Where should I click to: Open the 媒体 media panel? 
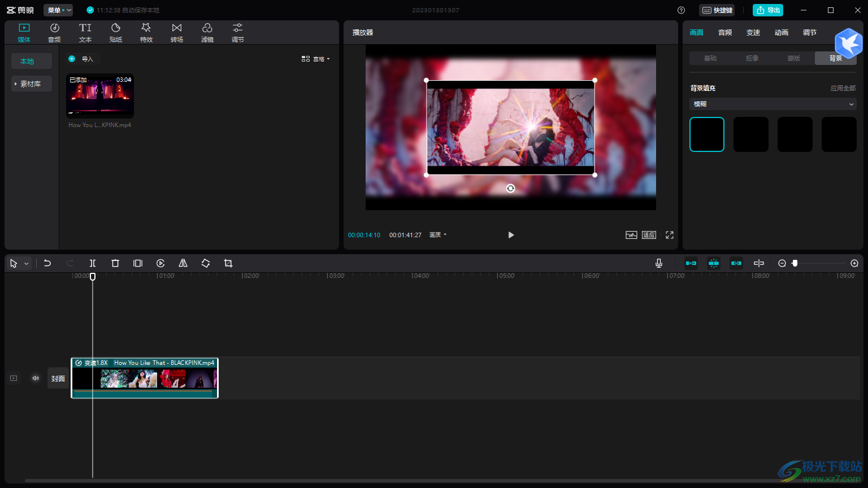(24, 33)
